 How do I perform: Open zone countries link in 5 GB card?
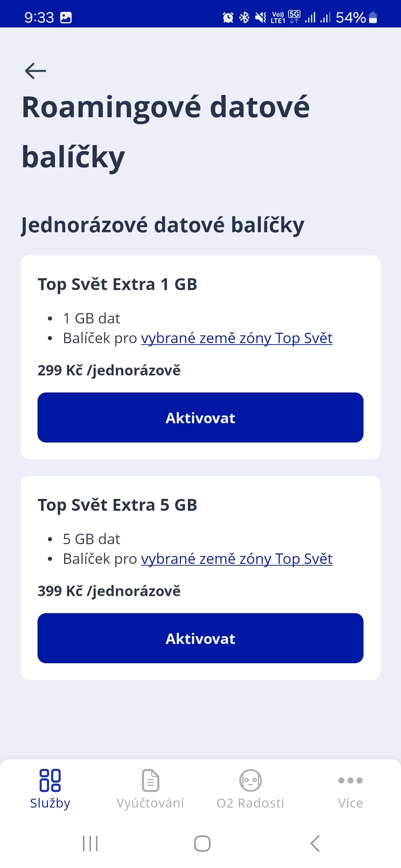coord(237,559)
